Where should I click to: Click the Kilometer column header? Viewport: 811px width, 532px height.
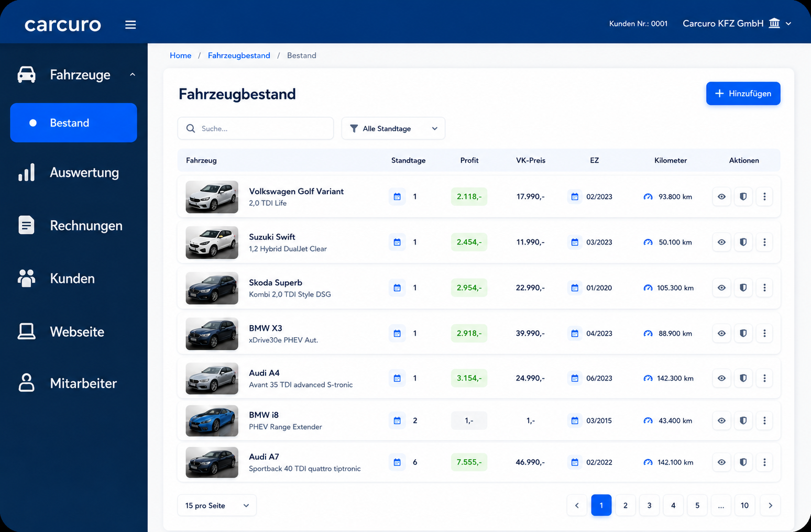(671, 160)
